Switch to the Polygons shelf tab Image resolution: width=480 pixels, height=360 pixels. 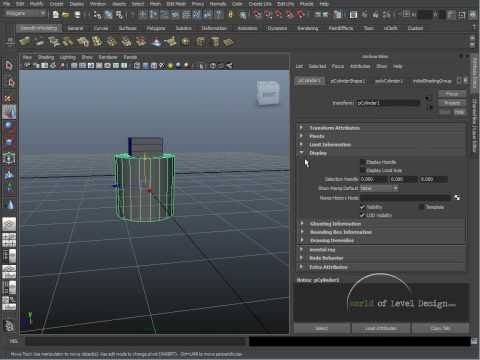coord(156,28)
